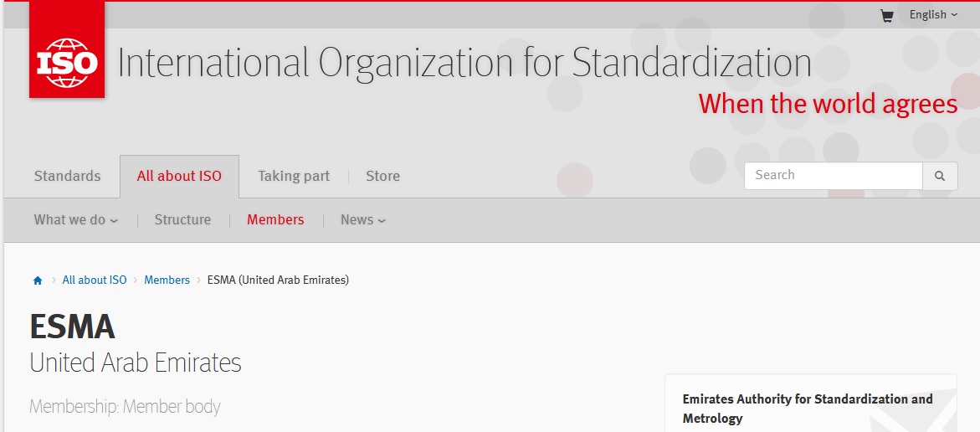Switch to the Standards tab

[67, 176]
